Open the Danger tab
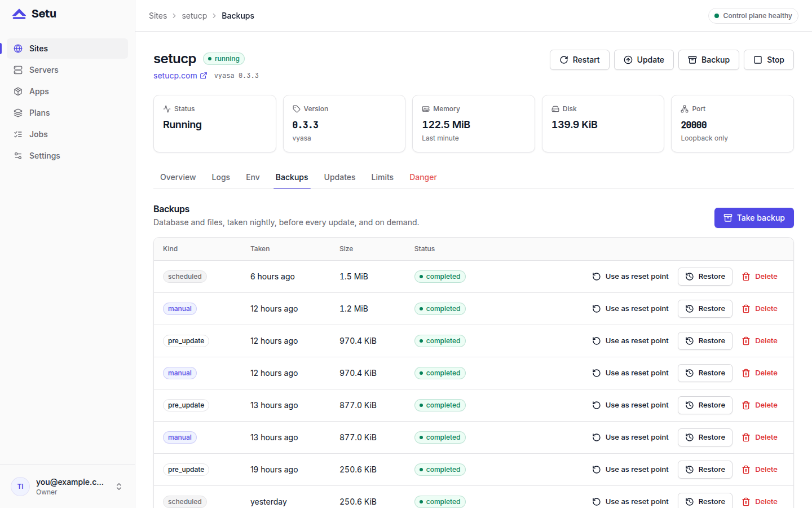The height and width of the screenshot is (508, 812). pyautogui.click(x=423, y=177)
